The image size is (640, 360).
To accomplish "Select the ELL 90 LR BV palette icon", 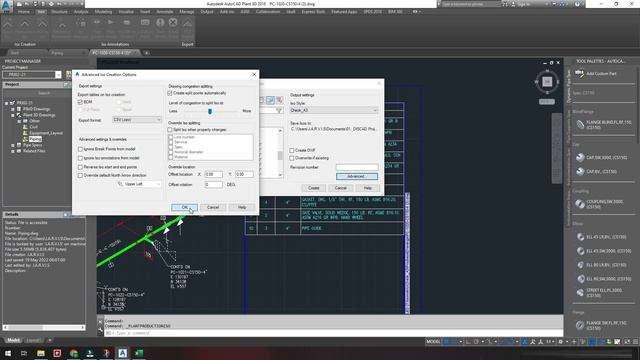I will (x=580, y=265).
